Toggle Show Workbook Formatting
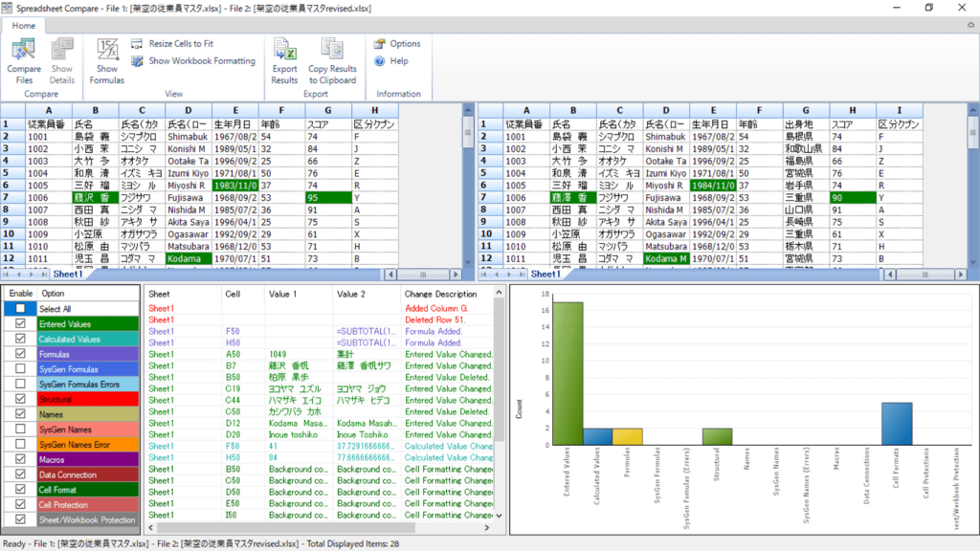 click(x=201, y=61)
